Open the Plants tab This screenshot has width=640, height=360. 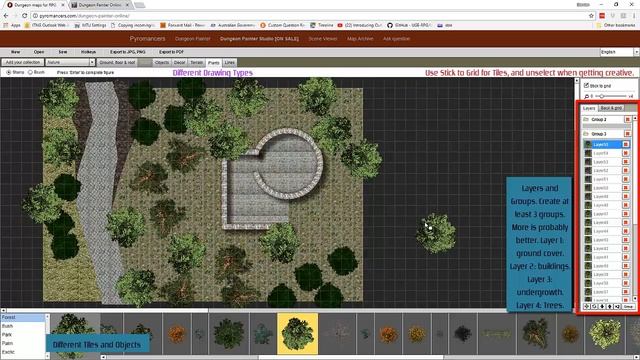click(213, 62)
